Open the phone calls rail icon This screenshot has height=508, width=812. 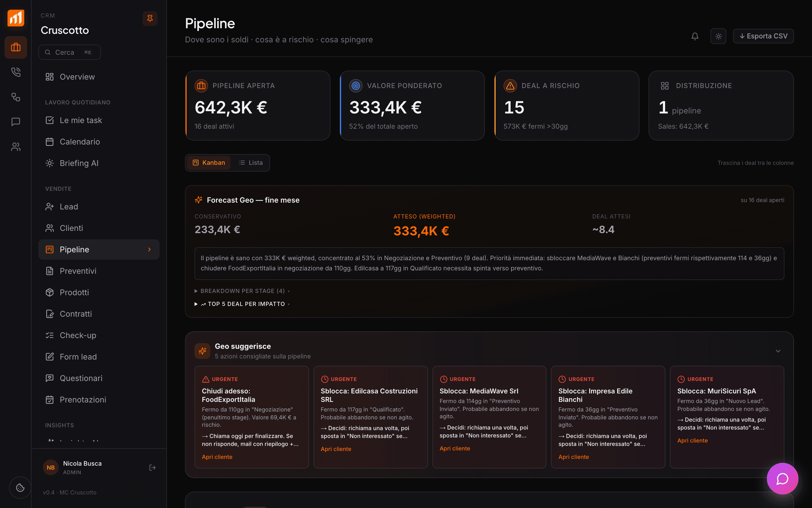point(16,72)
